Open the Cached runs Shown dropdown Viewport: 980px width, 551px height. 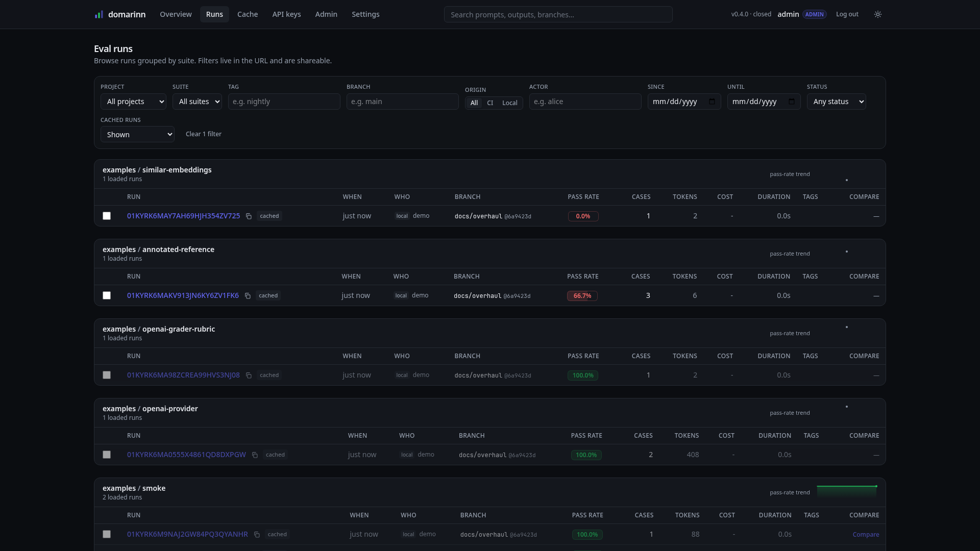[x=137, y=134]
